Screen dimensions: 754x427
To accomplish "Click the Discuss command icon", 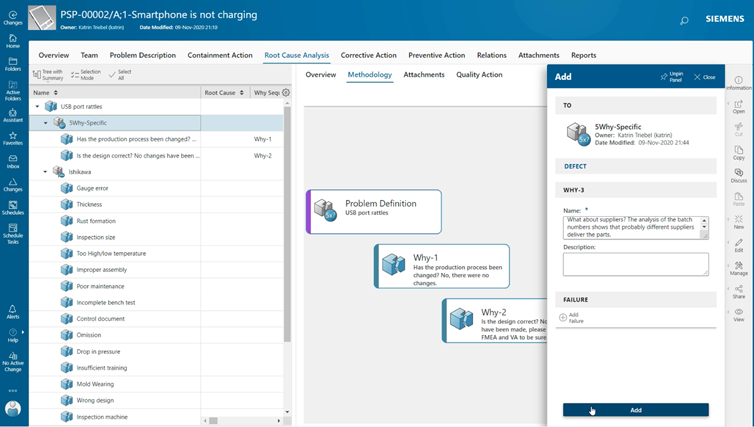I will 739,176.
